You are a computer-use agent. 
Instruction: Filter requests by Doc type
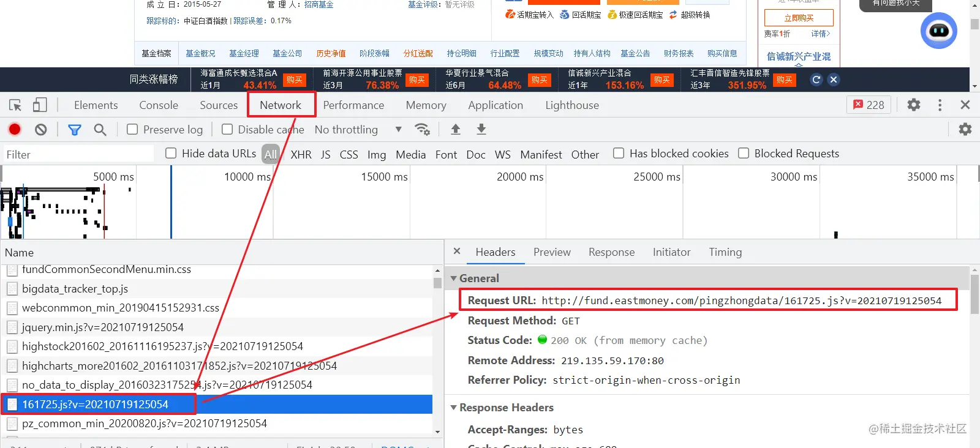point(476,155)
